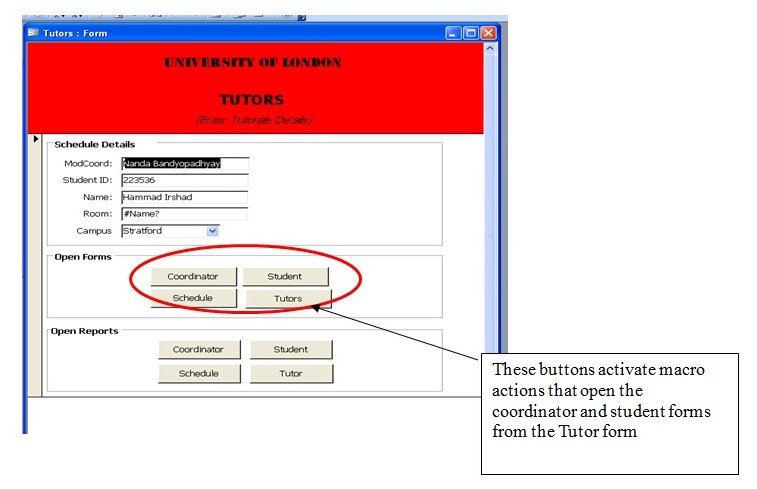Close the Tutors form window

click(x=488, y=33)
